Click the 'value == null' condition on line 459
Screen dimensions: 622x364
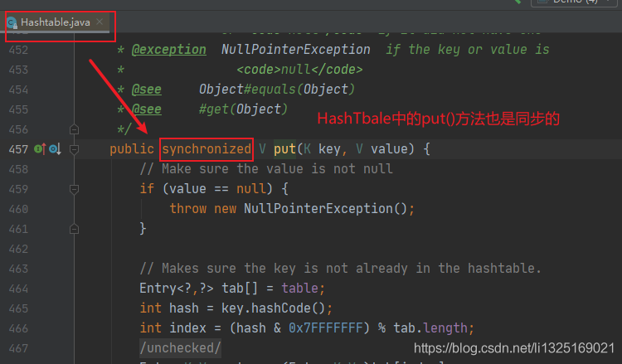pos(217,189)
